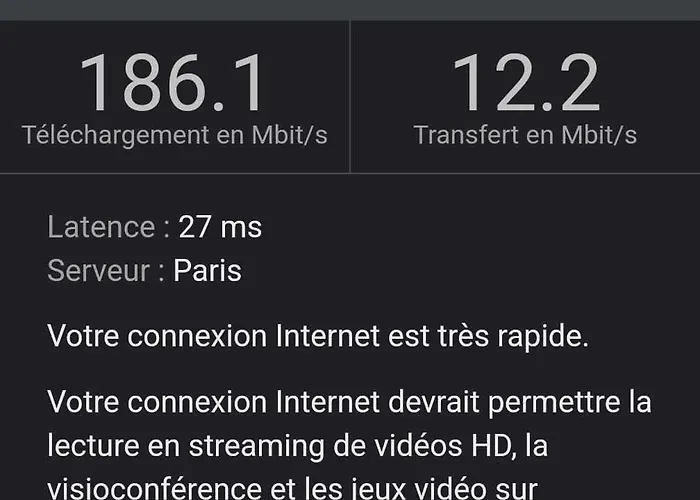The width and height of the screenshot is (700, 500).
Task: Select the "Transfert en Mbit/s" label
Action: pos(525,135)
